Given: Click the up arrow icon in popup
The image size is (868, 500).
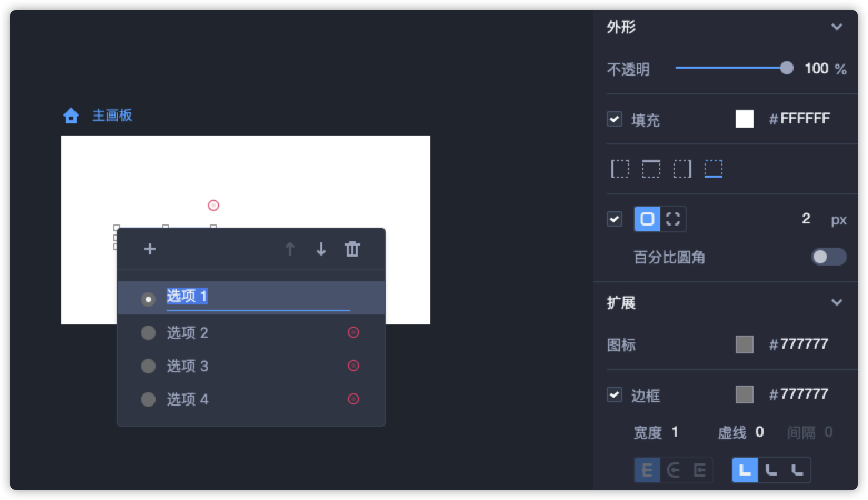Looking at the screenshot, I should pyautogui.click(x=290, y=249).
